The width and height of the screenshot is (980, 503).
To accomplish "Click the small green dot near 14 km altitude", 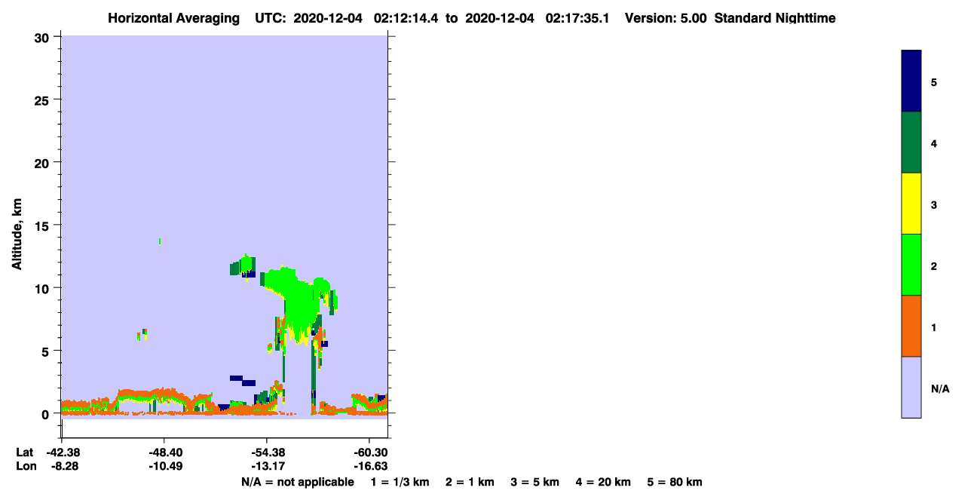I will [160, 241].
